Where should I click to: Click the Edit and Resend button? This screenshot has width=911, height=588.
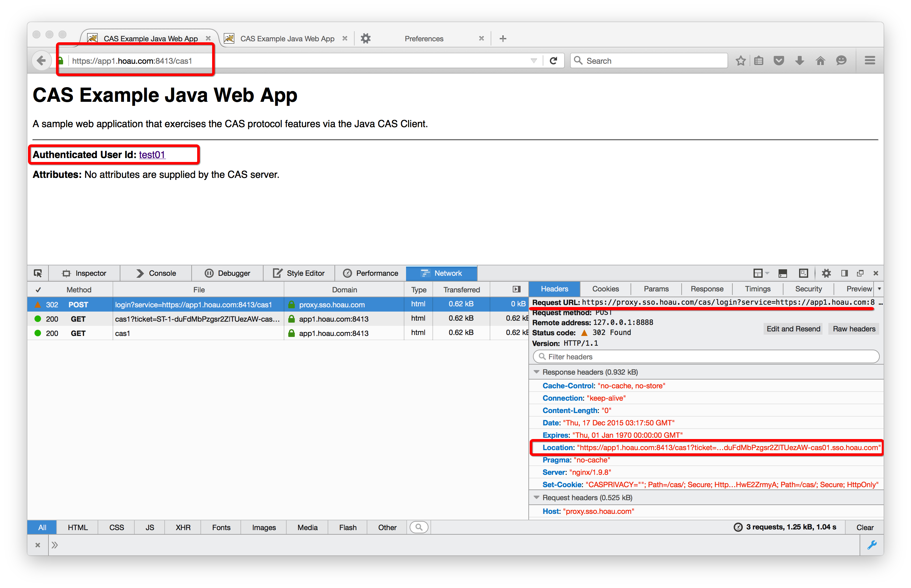click(793, 329)
